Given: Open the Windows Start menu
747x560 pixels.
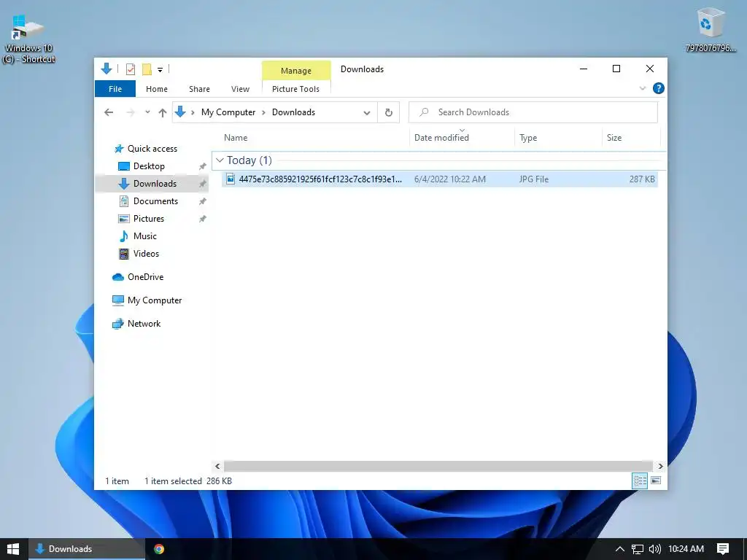Looking at the screenshot, I should [x=13, y=549].
